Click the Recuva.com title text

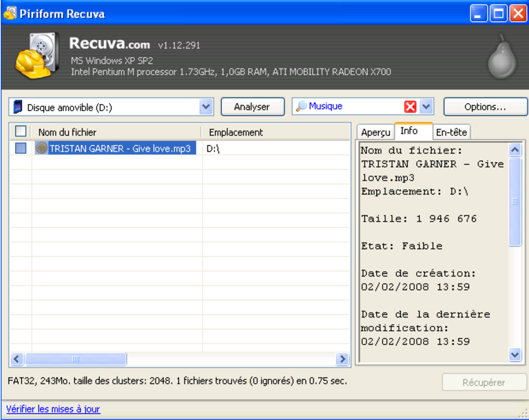pyautogui.click(x=110, y=43)
